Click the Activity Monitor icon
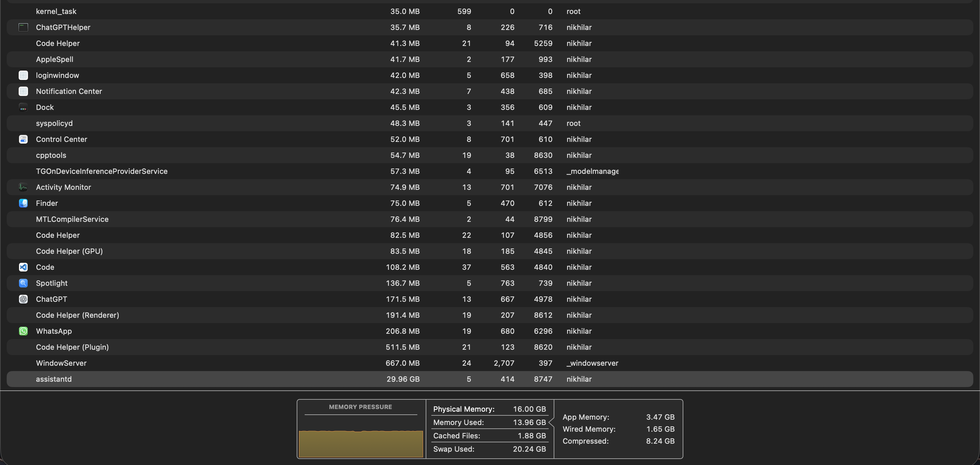The height and width of the screenshot is (465, 980). (x=23, y=187)
